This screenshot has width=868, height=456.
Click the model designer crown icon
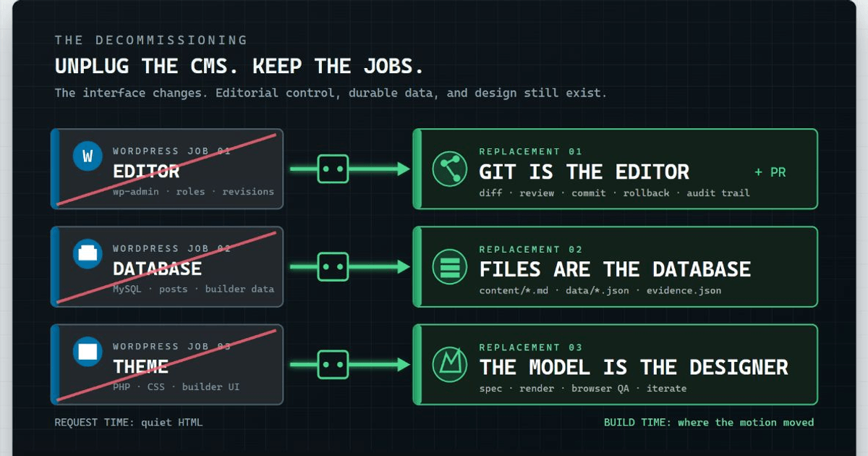[x=451, y=365]
